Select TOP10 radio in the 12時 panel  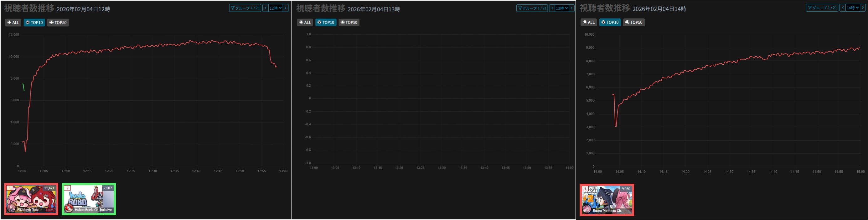(x=34, y=22)
